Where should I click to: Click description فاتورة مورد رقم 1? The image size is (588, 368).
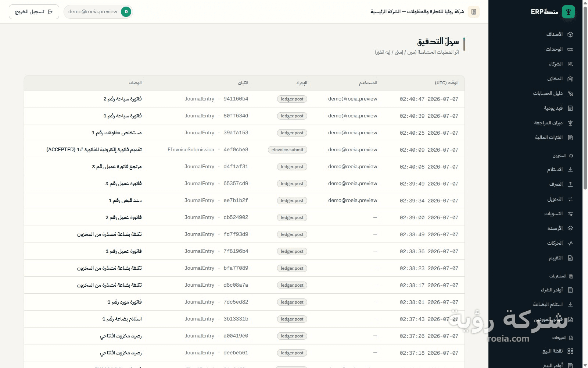click(x=125, y=302)
